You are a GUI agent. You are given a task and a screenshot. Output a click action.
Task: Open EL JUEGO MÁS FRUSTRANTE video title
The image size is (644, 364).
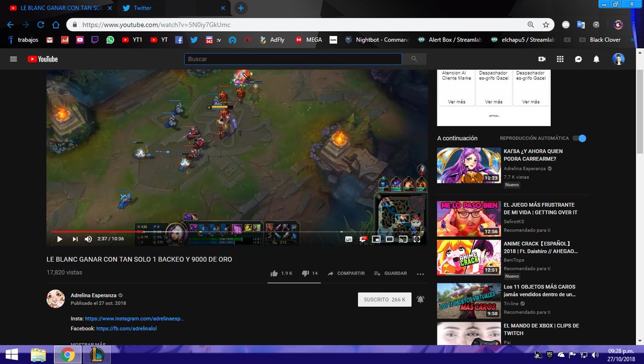pyautogui.click(x=540, y=208)
